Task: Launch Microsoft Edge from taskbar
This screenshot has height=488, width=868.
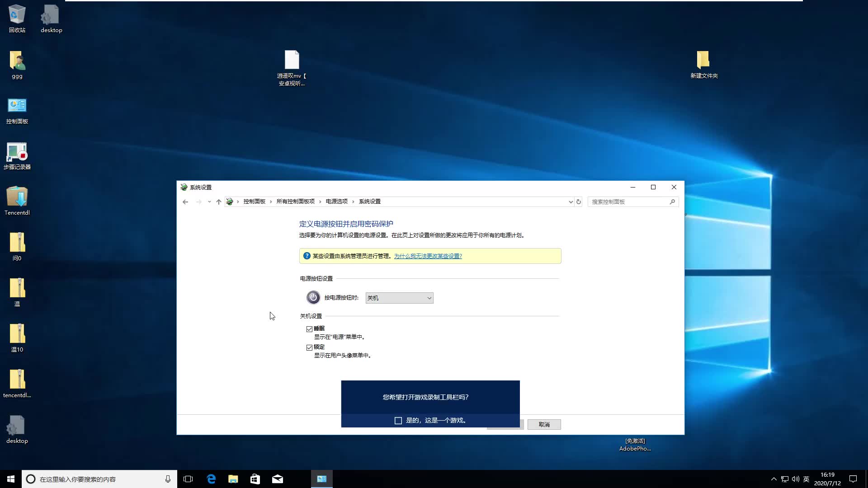Action: click(211, 479)
